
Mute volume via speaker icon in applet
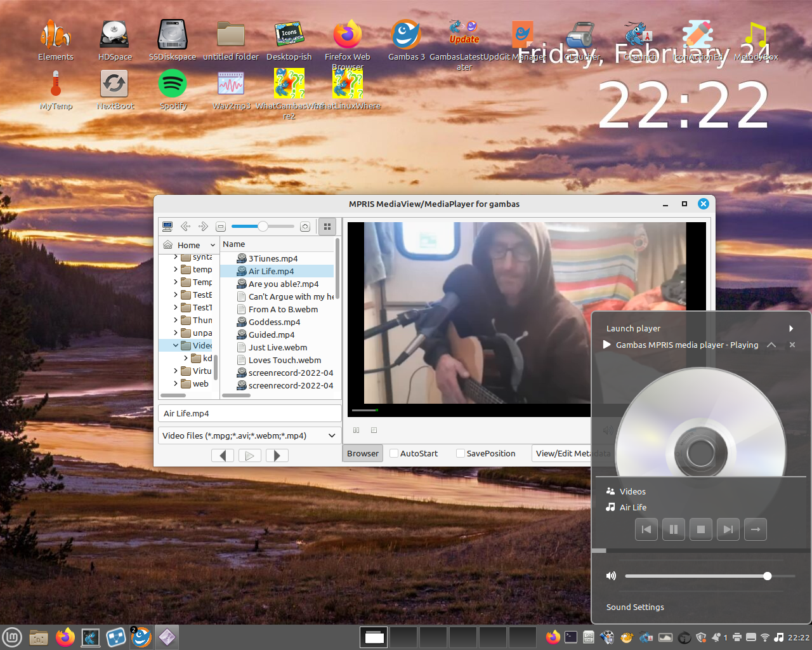point(611,576)
